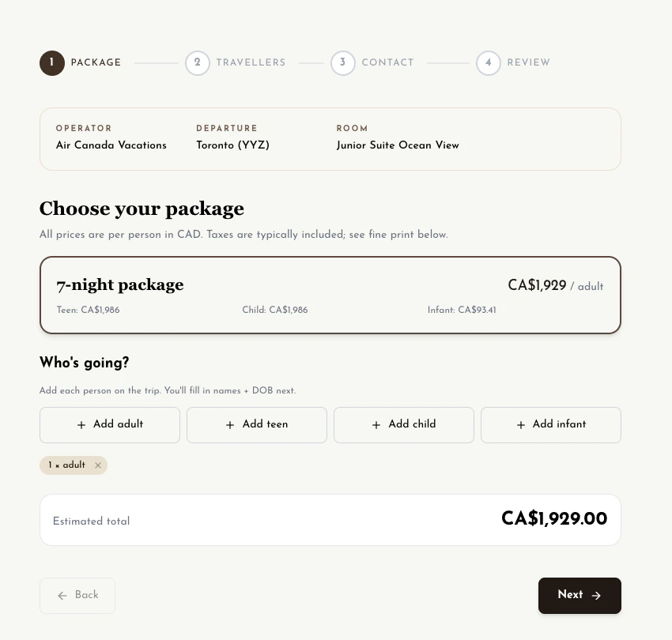This screenshot has width=672, height=640.
Task: Open the Travellers step label
Action: [251, 62]
